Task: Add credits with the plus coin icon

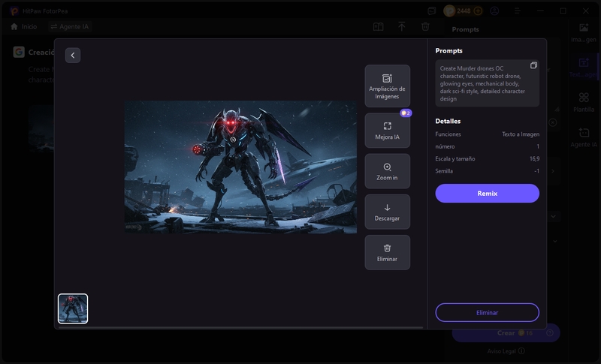Action: point(478,11)
